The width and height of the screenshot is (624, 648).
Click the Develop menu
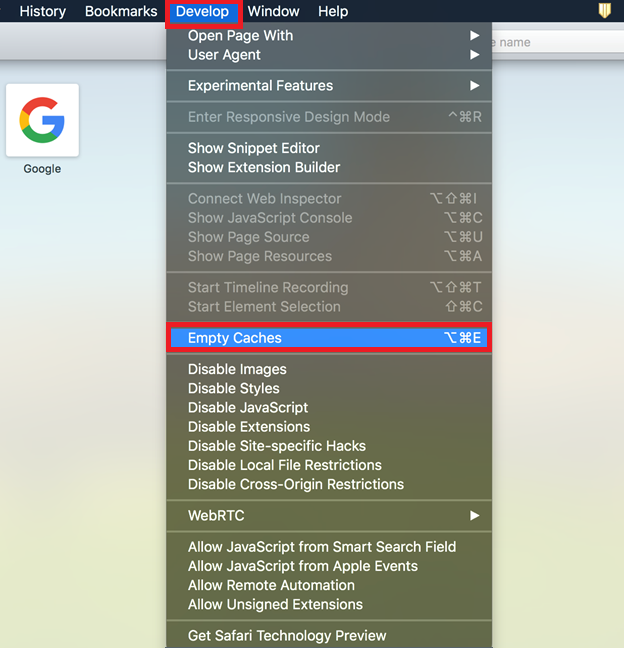pos(203,11)
